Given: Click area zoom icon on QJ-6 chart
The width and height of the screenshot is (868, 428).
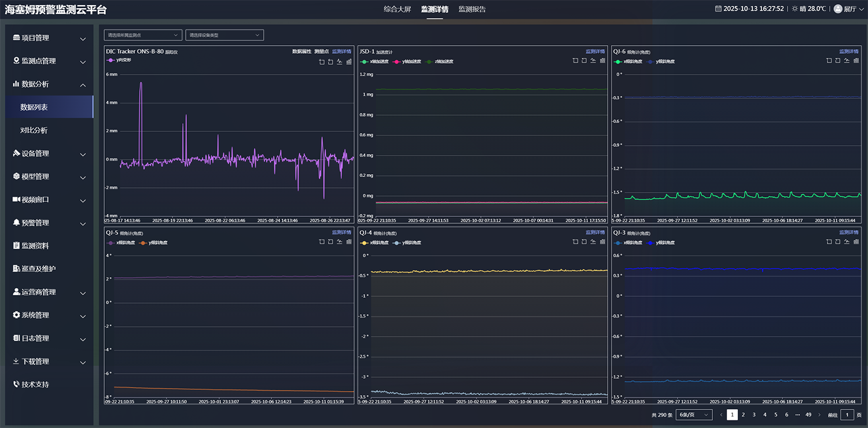Looking at the screenshot, I should (829, 61).
